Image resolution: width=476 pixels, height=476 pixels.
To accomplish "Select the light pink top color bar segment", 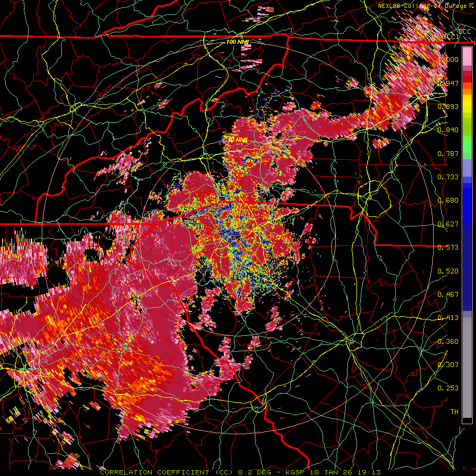I will (467, 57).
